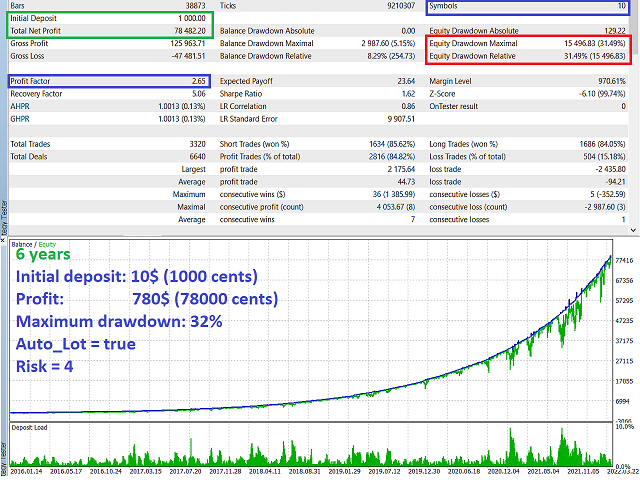Screen dimensions: 640x480
Task: Select Equity Drawdown Relative value 31.49% (15 496.83)
Action: pos(595,56)
